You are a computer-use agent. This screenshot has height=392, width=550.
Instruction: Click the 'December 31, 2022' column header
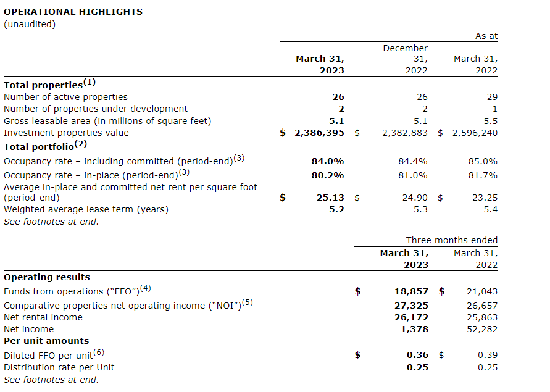(x=405, y=59)
